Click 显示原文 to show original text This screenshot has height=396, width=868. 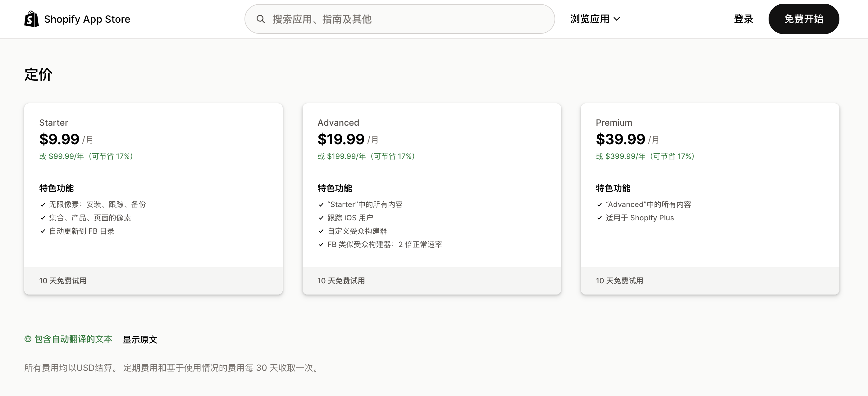point(140,340)
